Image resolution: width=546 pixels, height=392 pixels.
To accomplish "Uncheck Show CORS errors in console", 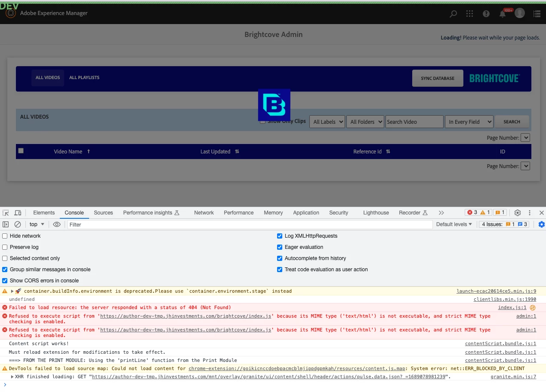I will coord(5,281).
